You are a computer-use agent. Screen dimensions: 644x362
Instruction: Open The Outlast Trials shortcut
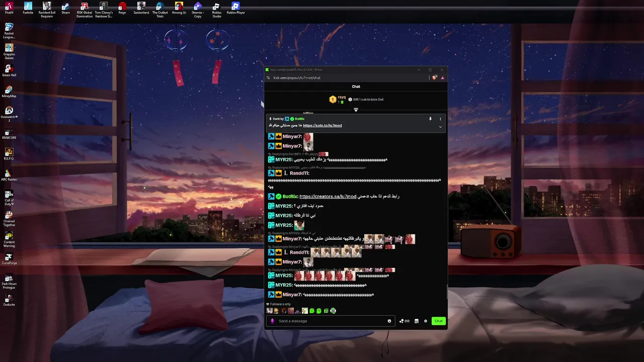[160, 10]
